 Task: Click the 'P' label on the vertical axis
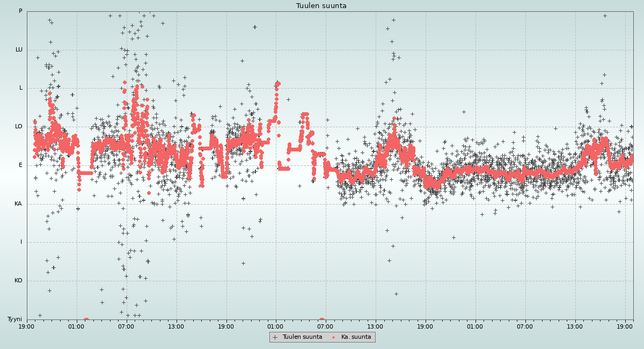click(20, 11)
